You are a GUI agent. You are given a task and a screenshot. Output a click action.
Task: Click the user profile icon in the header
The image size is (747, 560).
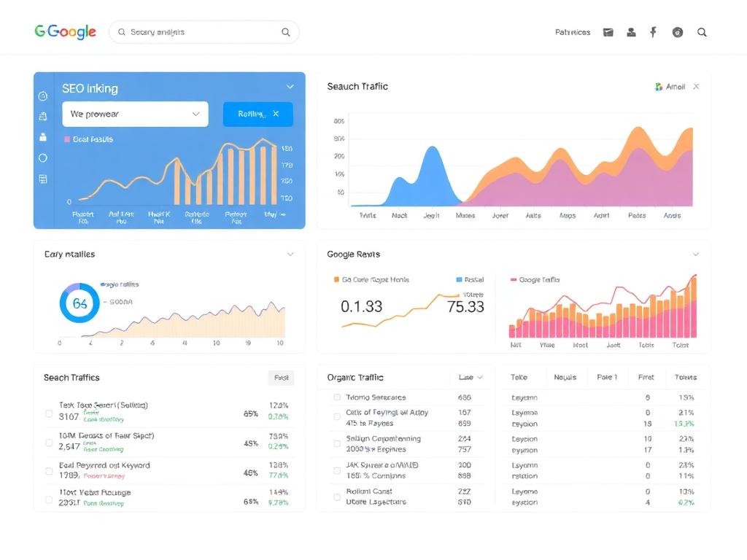(x=630, y=32)
